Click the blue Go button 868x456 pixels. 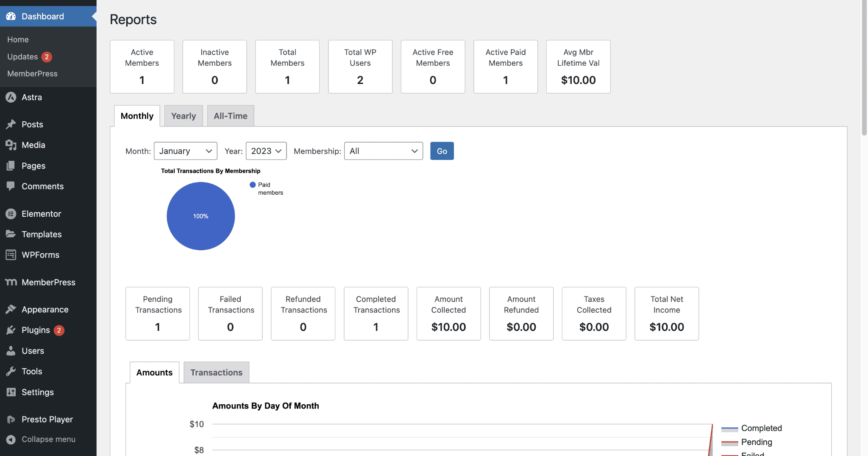(442, 151)
